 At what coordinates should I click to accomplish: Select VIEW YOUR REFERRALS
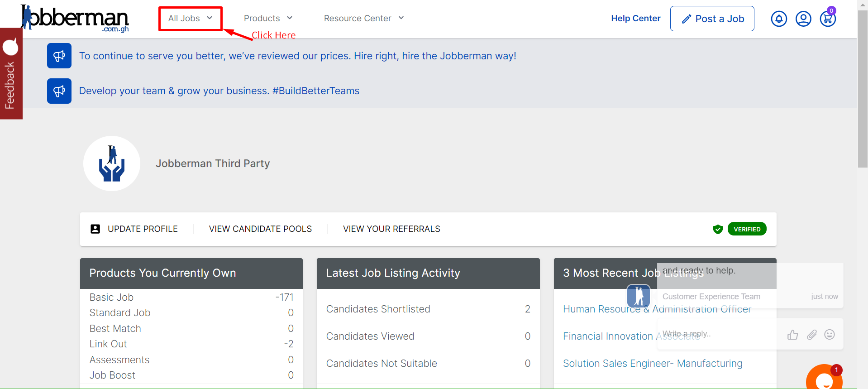click(391, 229)
